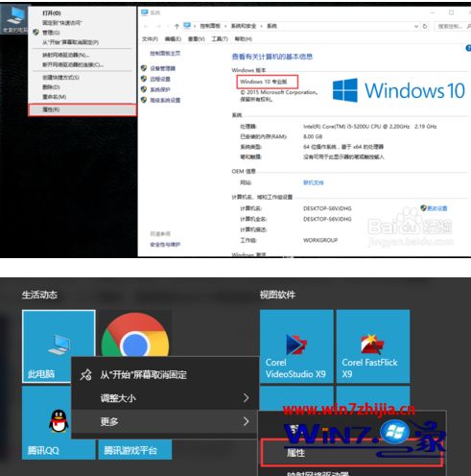
Task: Choose 属性 in the Start tile submenu
Action: coord(352,453)
